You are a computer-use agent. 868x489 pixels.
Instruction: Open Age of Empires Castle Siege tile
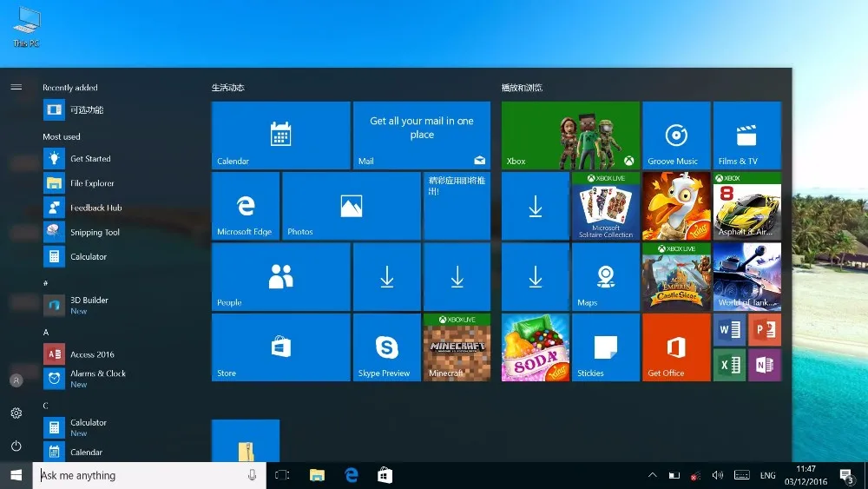point(676,277)
